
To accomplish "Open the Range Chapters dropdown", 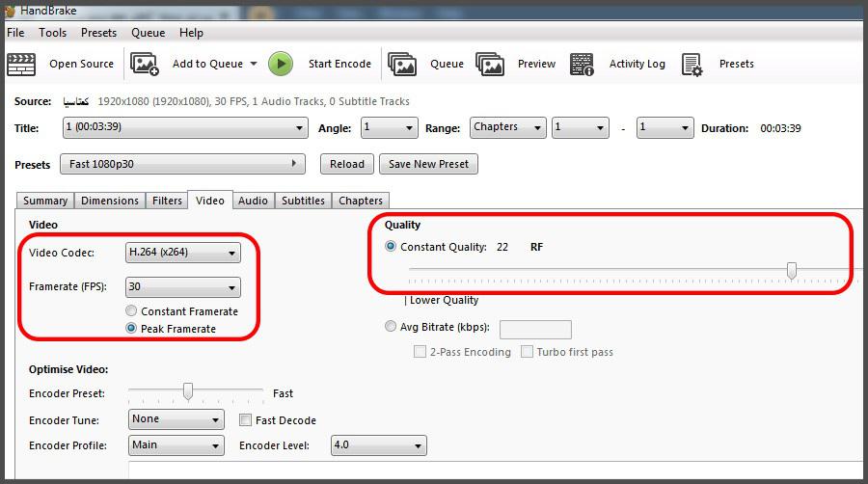I will 507,127.
